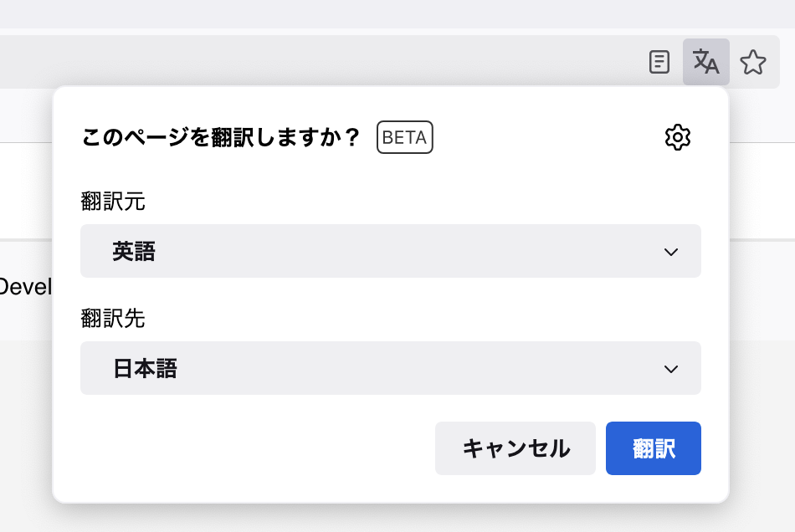The height and width of the screenshot is (532, 795).
Task: Click the キャンセル button
Action: tap(515, 448)
